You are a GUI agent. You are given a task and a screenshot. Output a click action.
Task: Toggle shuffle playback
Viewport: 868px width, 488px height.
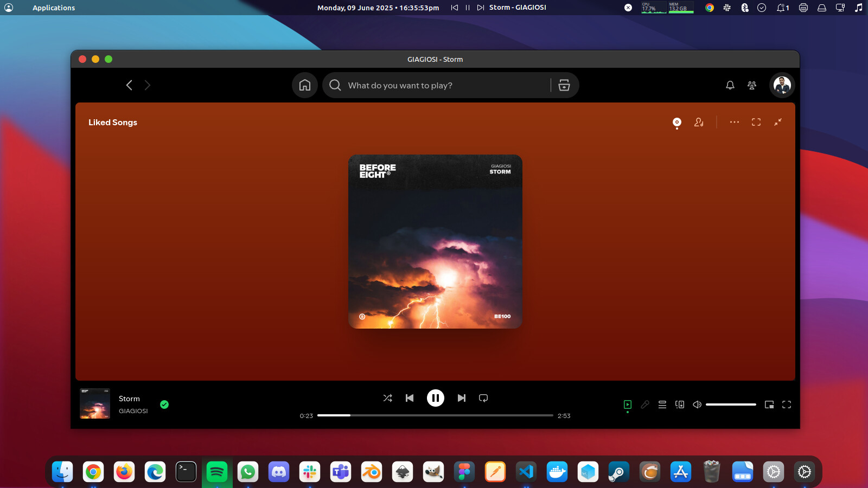point(387,398)
